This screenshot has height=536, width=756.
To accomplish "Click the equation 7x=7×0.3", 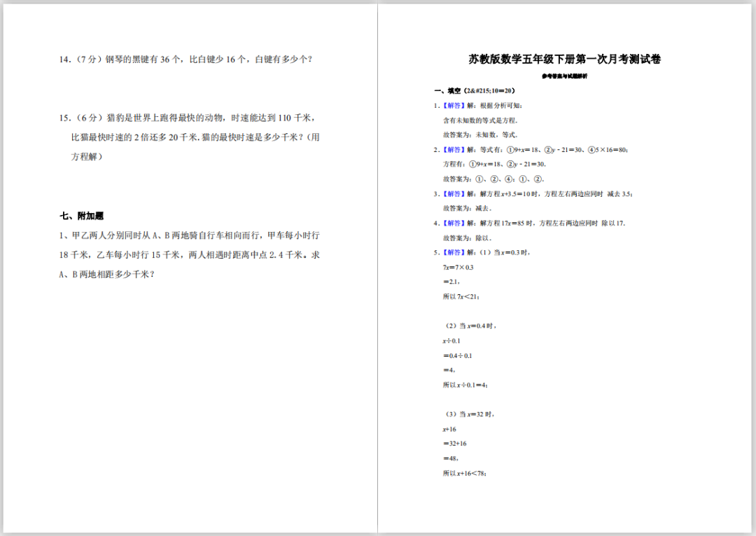I will 459,266.
